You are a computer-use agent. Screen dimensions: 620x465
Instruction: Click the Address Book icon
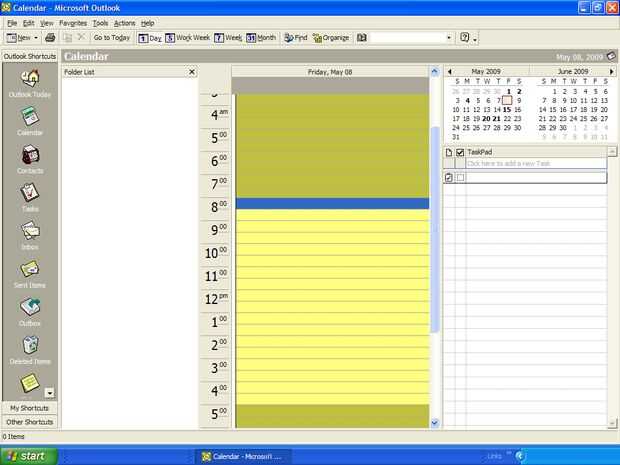tap(361, 38)
